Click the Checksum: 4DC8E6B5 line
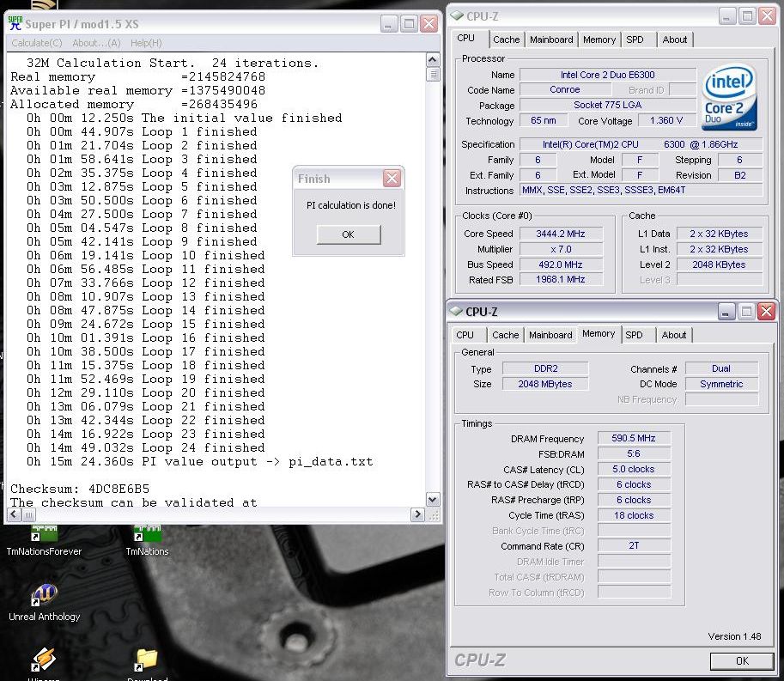The width and height of the screenshot is (784, 681). [x=80, y=489]
